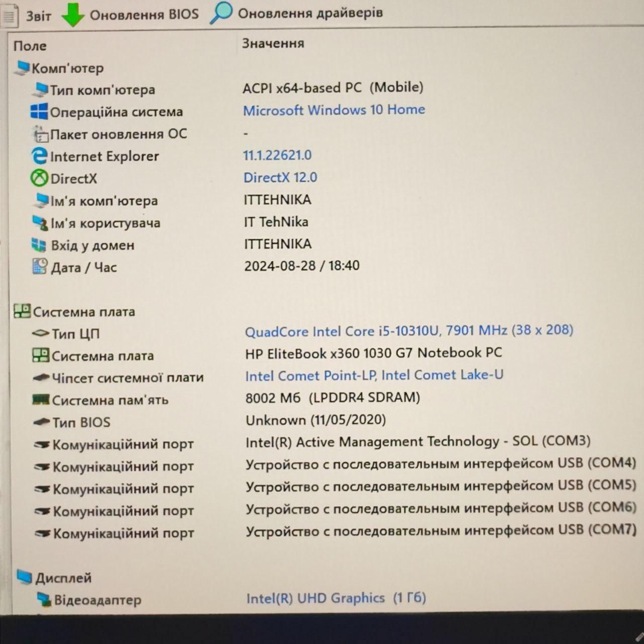Select the Тип BIOS field label
Screen dimensions: 644x644
pyautogui.click(x=82, y=423)
